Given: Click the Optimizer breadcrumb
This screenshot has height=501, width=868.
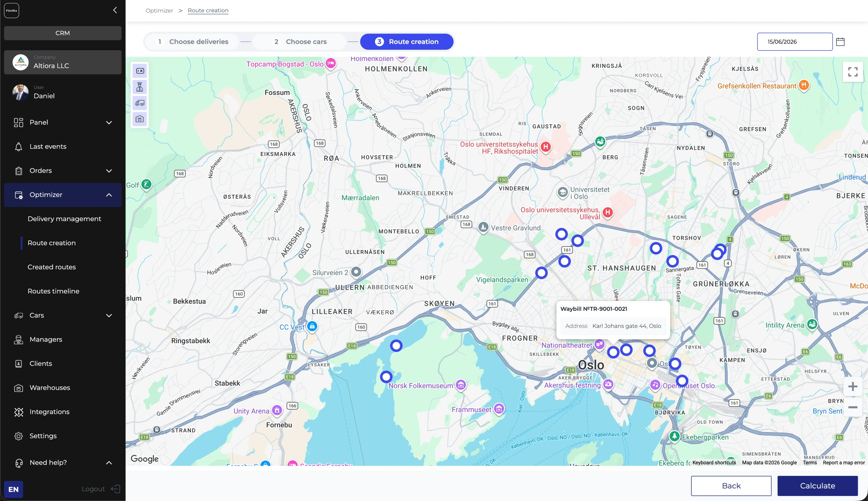Looking at the screenshot, I should 159,10.
